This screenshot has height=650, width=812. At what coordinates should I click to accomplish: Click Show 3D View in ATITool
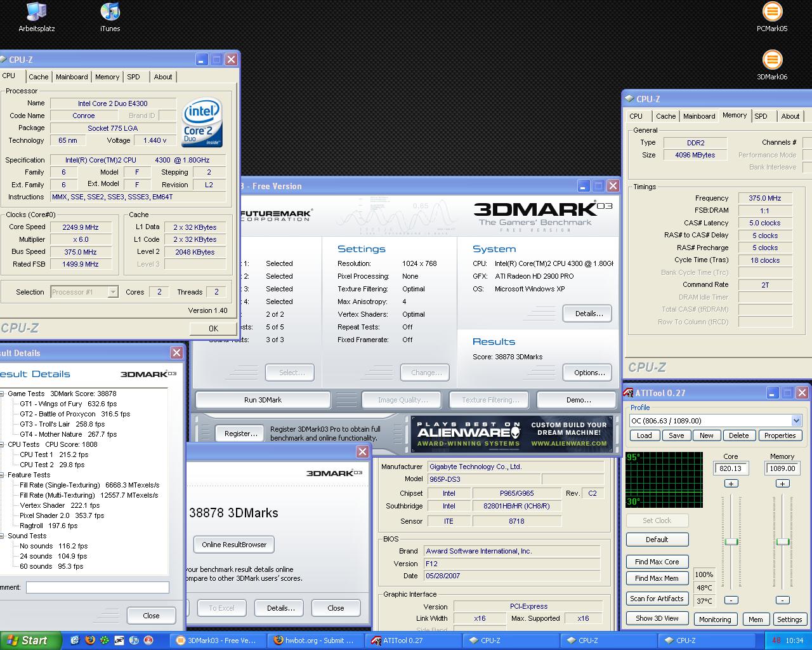(657, 618)
